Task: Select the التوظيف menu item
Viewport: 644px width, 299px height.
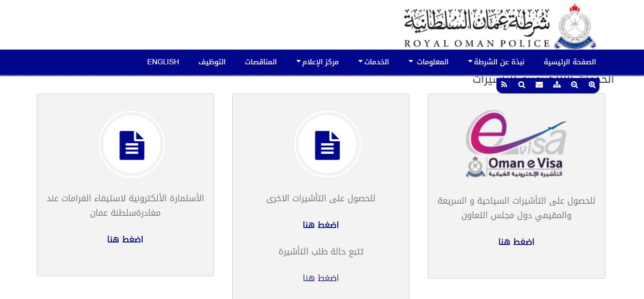Action: point(213,62)
